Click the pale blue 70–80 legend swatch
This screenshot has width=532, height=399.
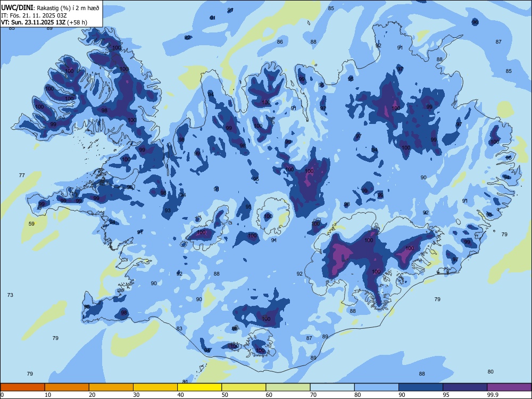pyautogui.click(x=332, y=387)
